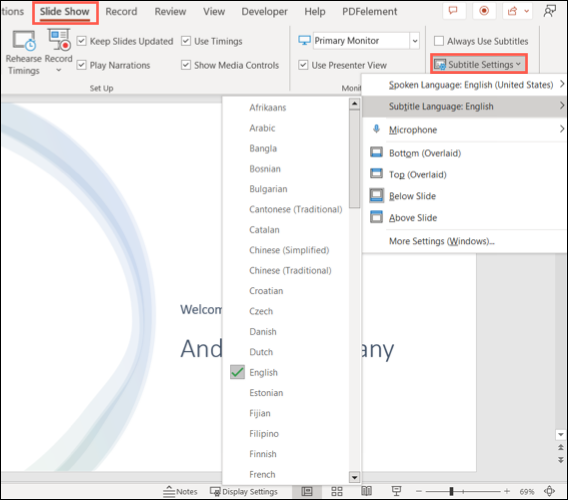Screen dimensions: 568x500
Task: Expand the Microphone submenu
Action: [x=562, y=129]
